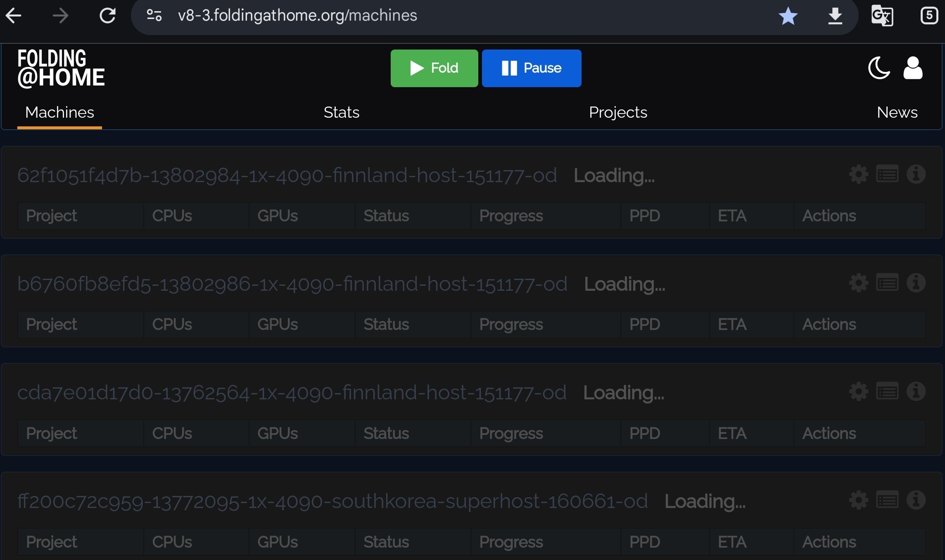This screenshot has width=945, height=560.
Task: Show info icon for southkorea-superhost machine
Action: tap(916, 500)
